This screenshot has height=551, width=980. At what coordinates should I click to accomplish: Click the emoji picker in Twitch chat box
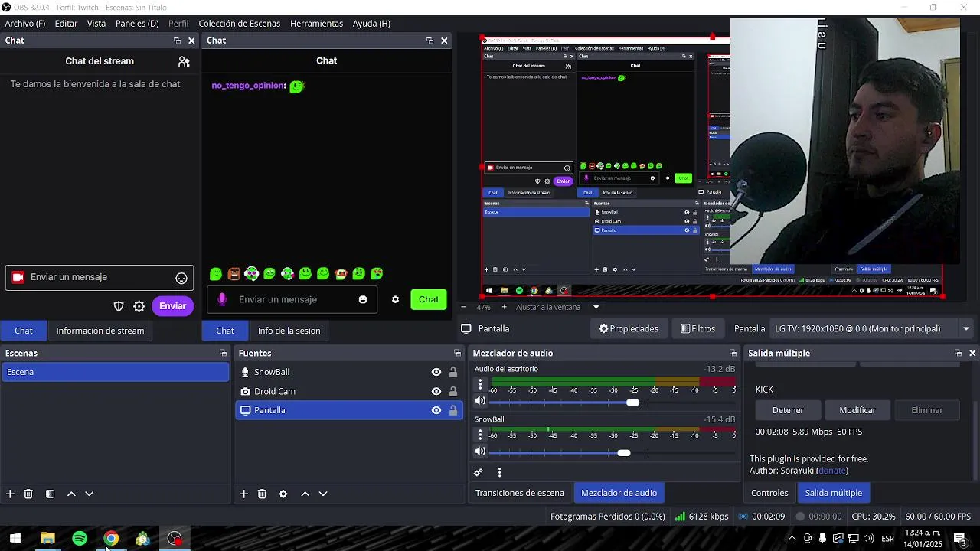181,279
